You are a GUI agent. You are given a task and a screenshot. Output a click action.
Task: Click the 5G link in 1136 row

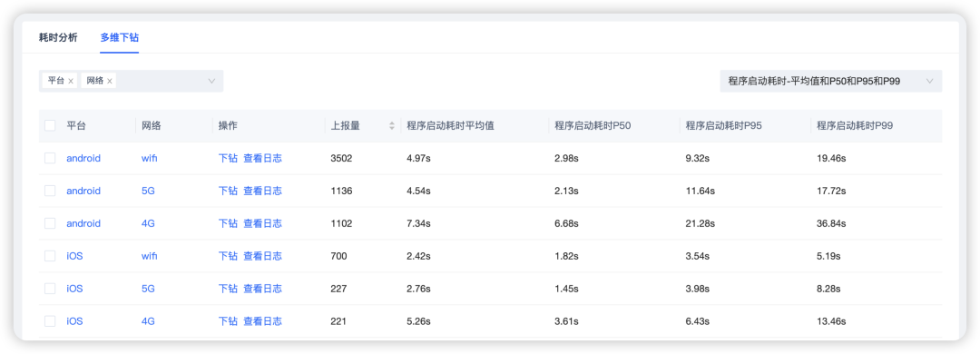148,191
